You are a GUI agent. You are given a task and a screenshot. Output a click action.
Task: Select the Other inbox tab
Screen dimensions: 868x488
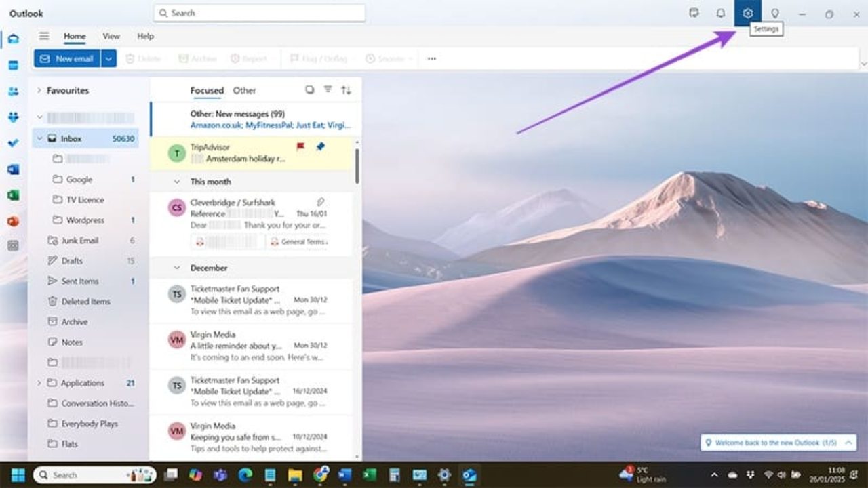click(x=244, y=90)
